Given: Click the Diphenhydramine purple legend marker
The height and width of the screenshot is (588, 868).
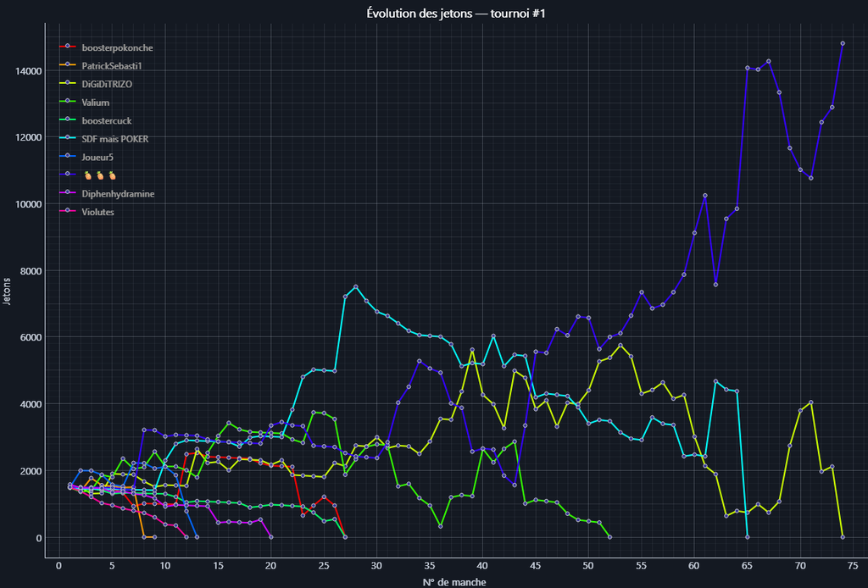Looking at the screenshot, I should click(x=68, y=194).
